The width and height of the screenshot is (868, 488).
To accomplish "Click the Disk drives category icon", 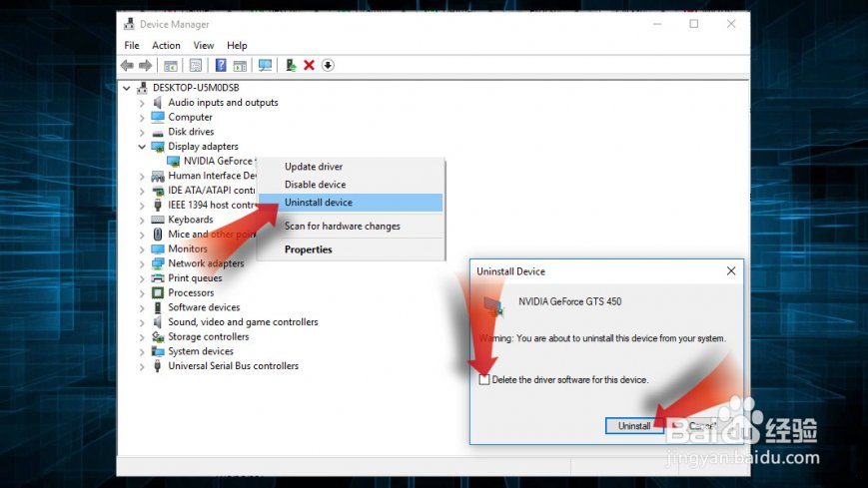I will [158, 132].
